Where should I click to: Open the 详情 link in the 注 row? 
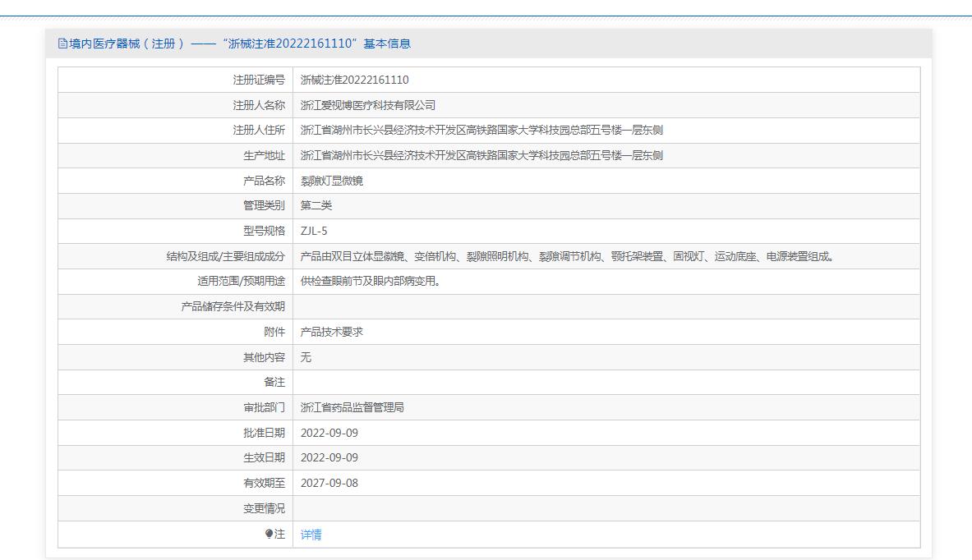tap(311, 535)
